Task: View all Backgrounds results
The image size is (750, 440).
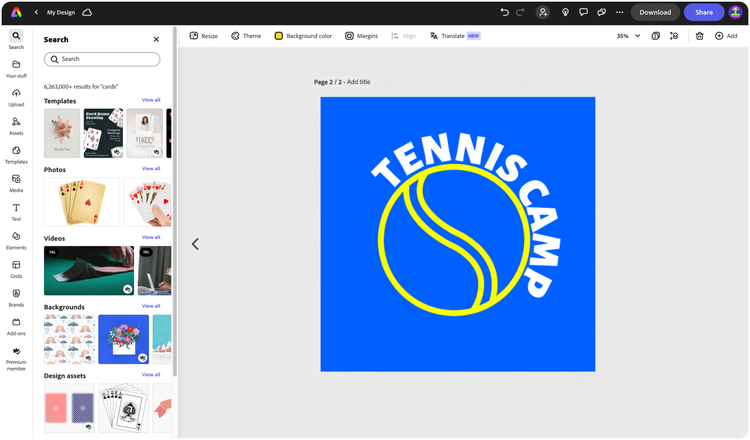Action: coord(151,306)
